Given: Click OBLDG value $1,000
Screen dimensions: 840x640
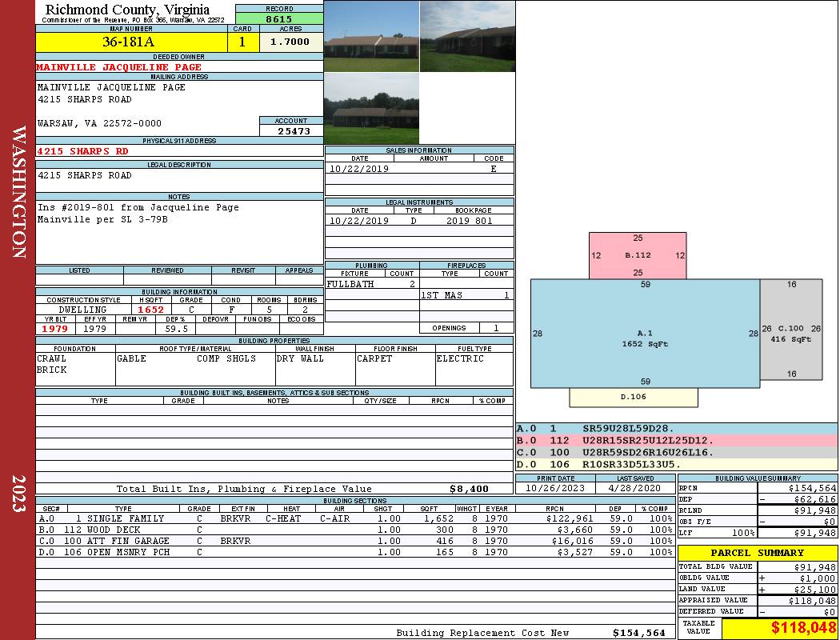Looking at the screenshot, I should tap(818, 578).
